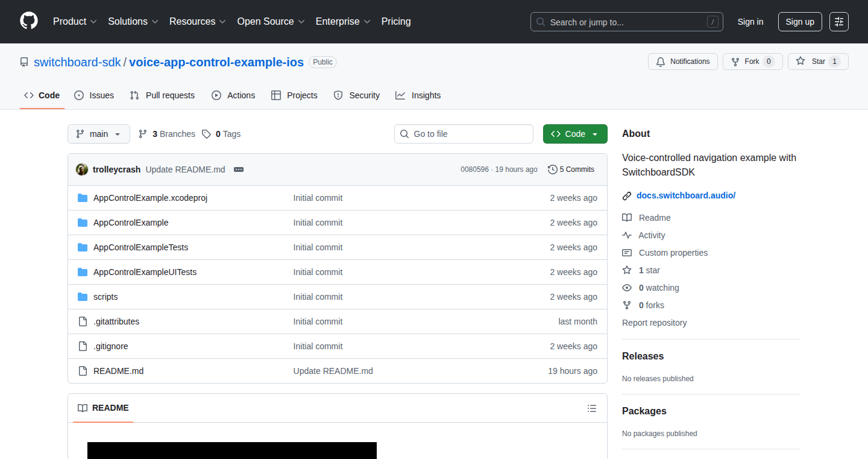
Task: Expand the green Code dropdown
Action: point(575,134)
